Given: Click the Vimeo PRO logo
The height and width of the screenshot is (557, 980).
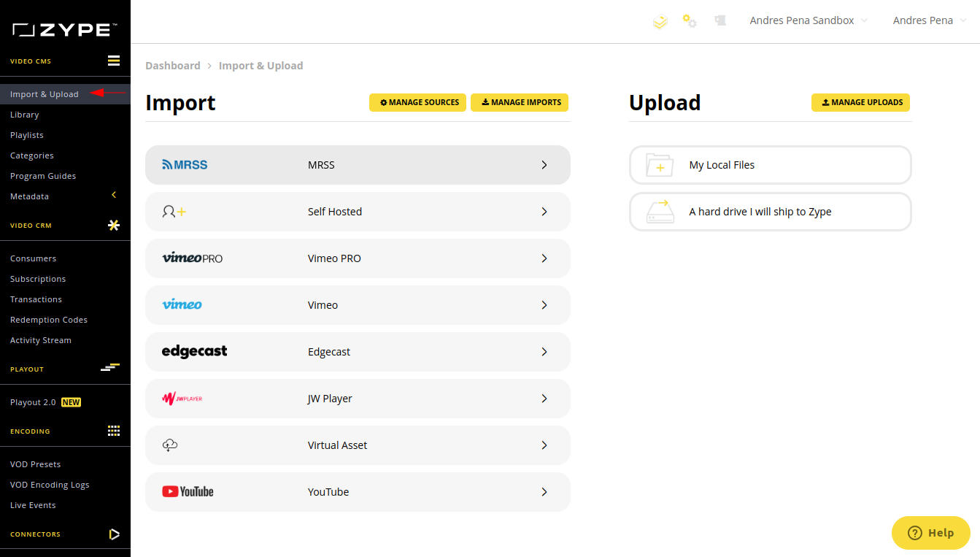Looking at the screenshot, I should point(193,258).
